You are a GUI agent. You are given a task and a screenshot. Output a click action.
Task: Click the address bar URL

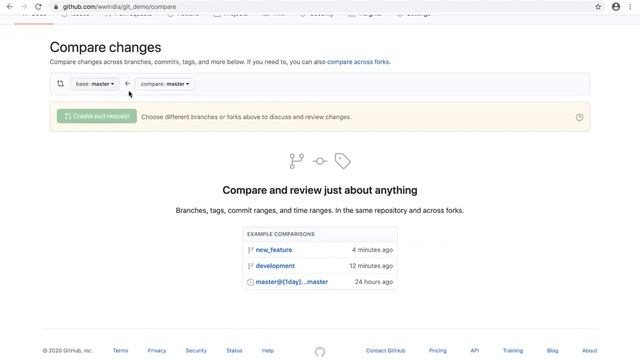[x=120, y=7]
